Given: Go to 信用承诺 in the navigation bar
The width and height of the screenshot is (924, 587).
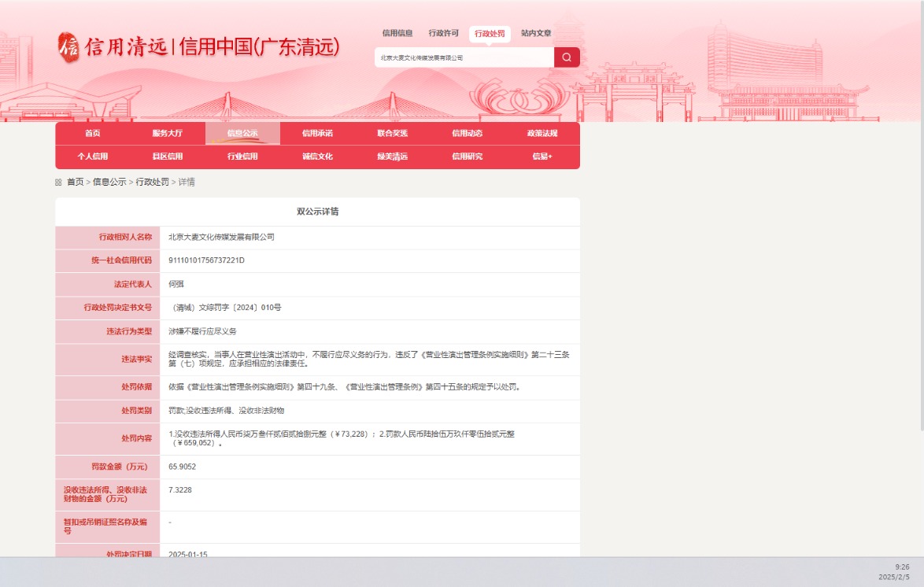Looking at the screenshot, I should (x=317, y=134).
